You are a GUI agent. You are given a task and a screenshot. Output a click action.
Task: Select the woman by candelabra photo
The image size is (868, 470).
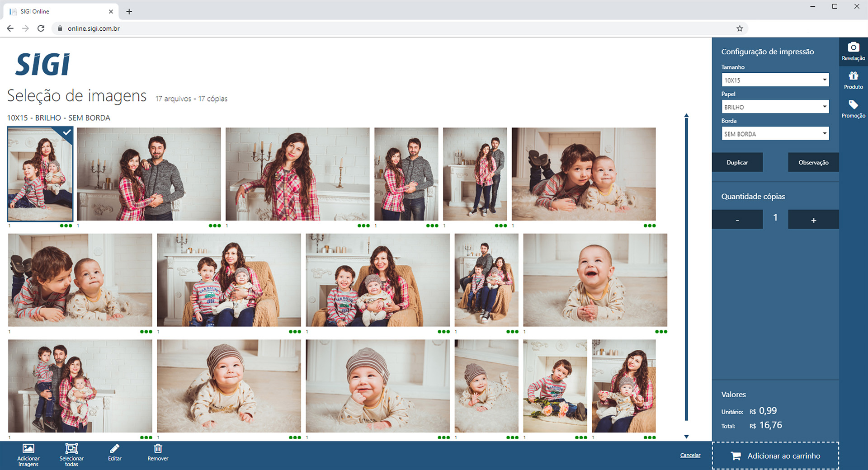297,174
